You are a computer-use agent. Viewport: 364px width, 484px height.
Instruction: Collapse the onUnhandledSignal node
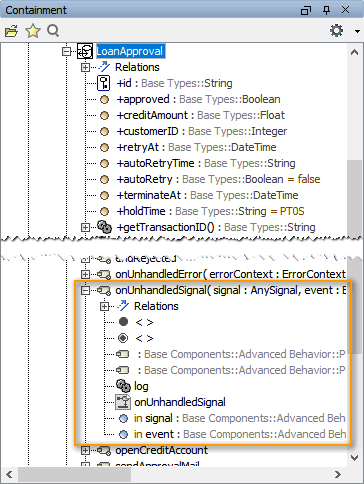[x=85, y=290]
